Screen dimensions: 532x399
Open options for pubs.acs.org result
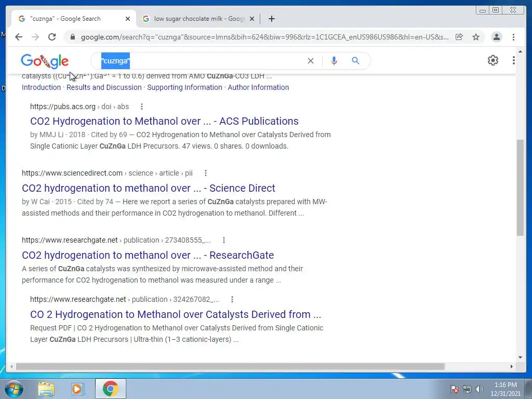click(141, 107)
